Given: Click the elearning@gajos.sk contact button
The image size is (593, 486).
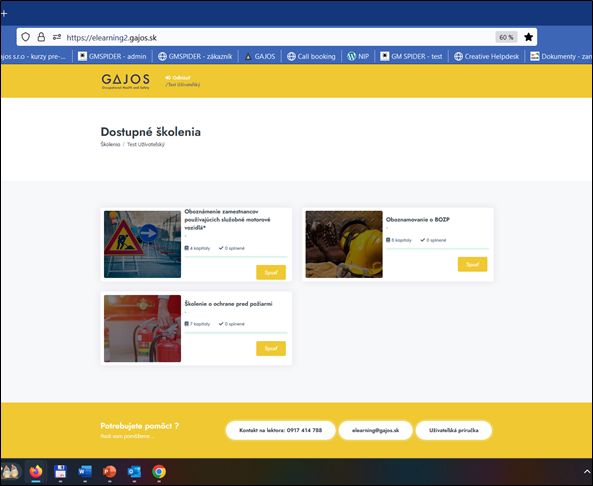Looking at the screenshot, I should pos(375,430).
